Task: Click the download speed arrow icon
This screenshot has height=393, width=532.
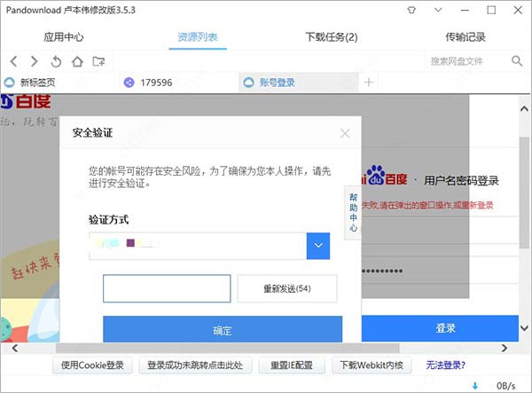Action: point(475,386)
